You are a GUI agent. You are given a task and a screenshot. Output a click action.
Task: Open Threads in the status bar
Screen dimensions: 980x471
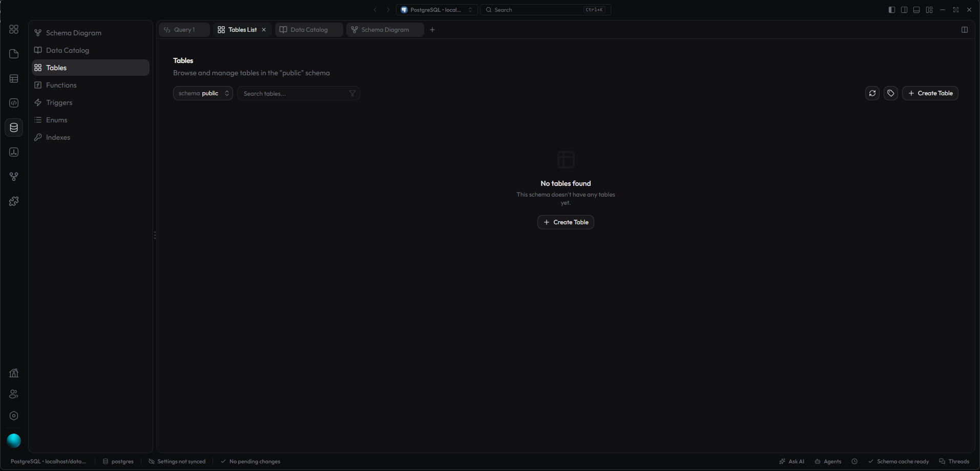pos(954,461)
